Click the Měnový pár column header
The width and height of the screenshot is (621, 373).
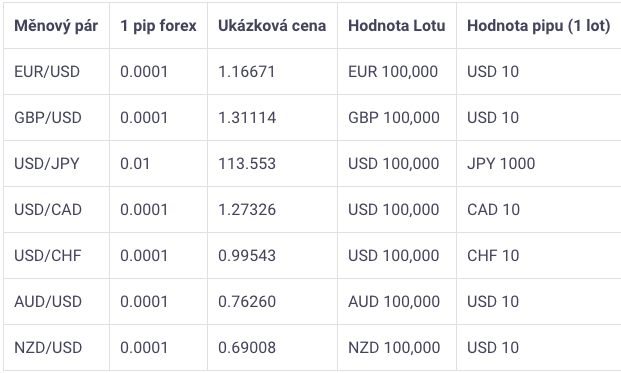point(56,26)
